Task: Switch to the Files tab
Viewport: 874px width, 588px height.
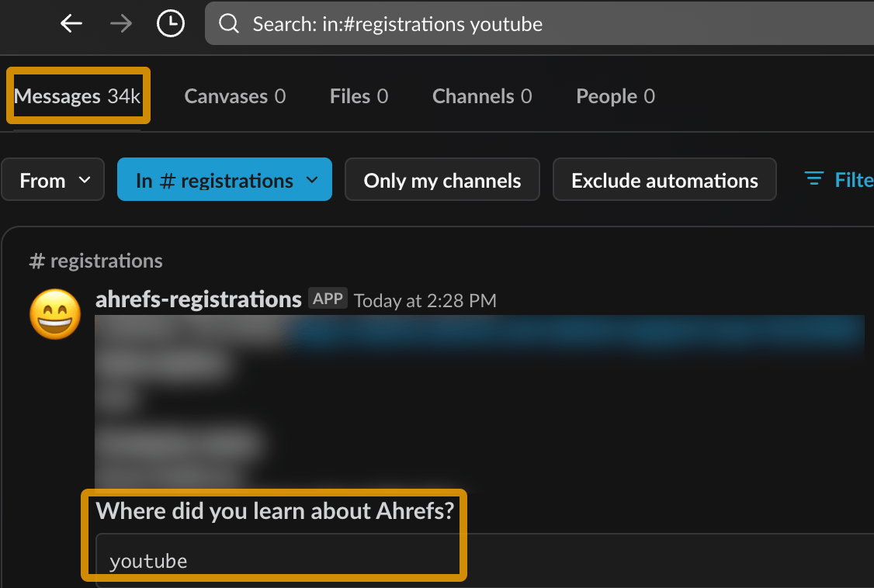Action: [x=359, y=96]
